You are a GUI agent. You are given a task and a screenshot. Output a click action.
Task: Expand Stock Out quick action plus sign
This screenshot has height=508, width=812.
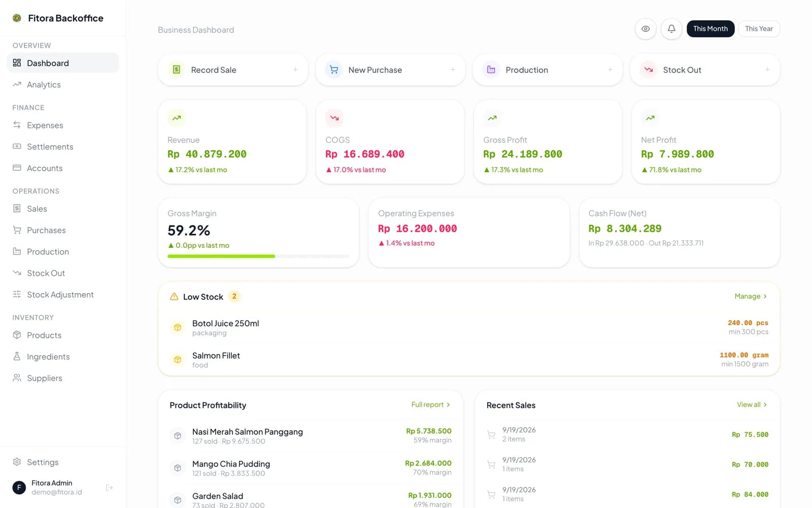pos(767,70)
